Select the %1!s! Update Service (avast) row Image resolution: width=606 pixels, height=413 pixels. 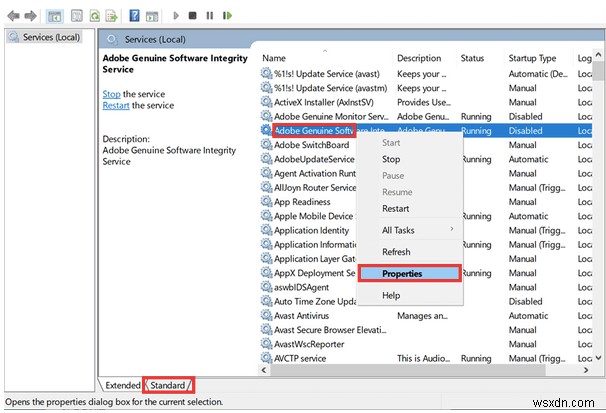tap(426, 74)
